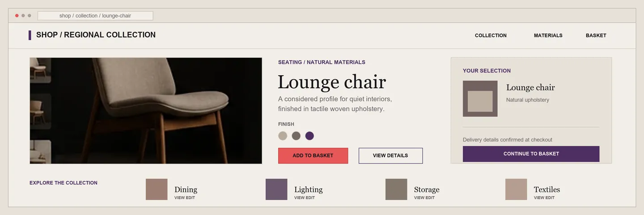Open the Dining category swatch tile
This screenshot has height=215, width=644.
pos(157,189)
